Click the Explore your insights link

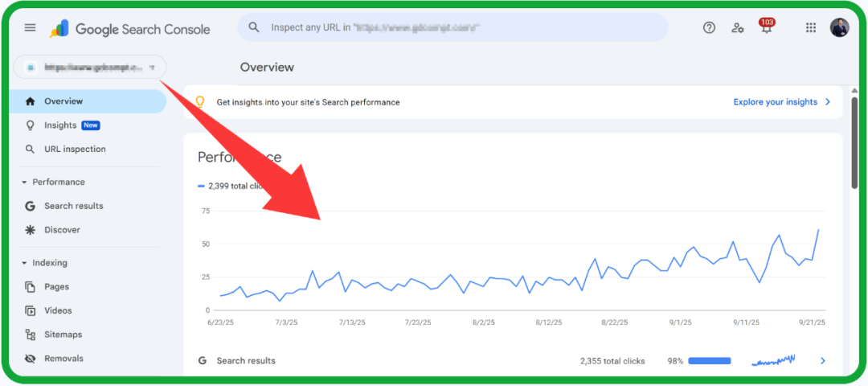click(775, 102)
